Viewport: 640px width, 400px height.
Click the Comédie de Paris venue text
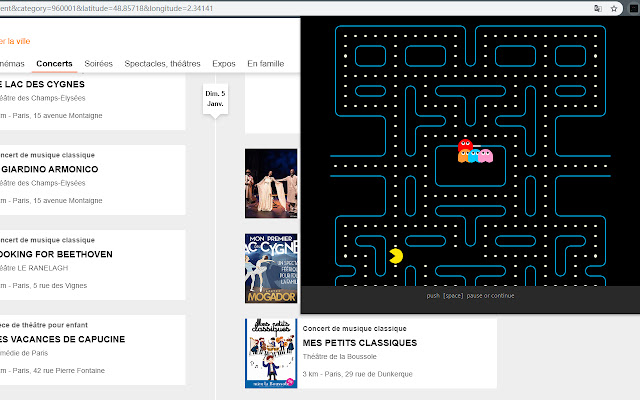pos(24,353)
